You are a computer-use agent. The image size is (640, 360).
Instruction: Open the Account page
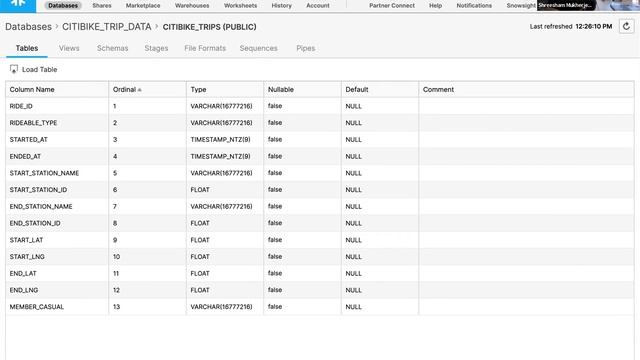[x=318, y=6]
